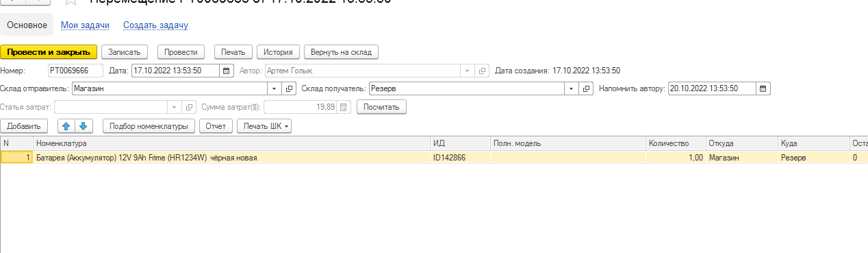Expand Автор dropdown list
Screen dimensions: 868x253
pyautogui.click(x=468, y=71)
